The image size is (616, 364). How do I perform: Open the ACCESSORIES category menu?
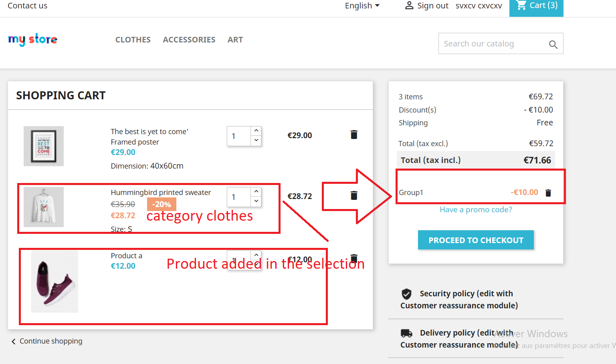189,40
